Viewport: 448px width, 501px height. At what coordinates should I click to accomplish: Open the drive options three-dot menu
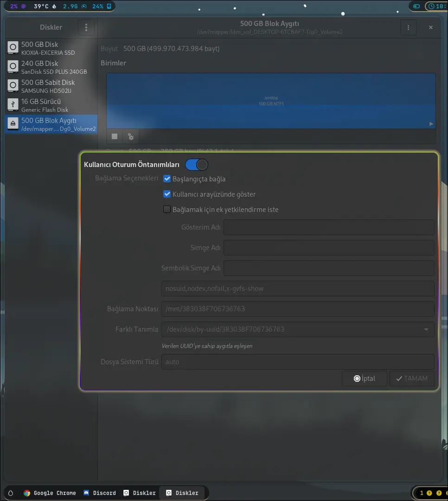point(408,27)
